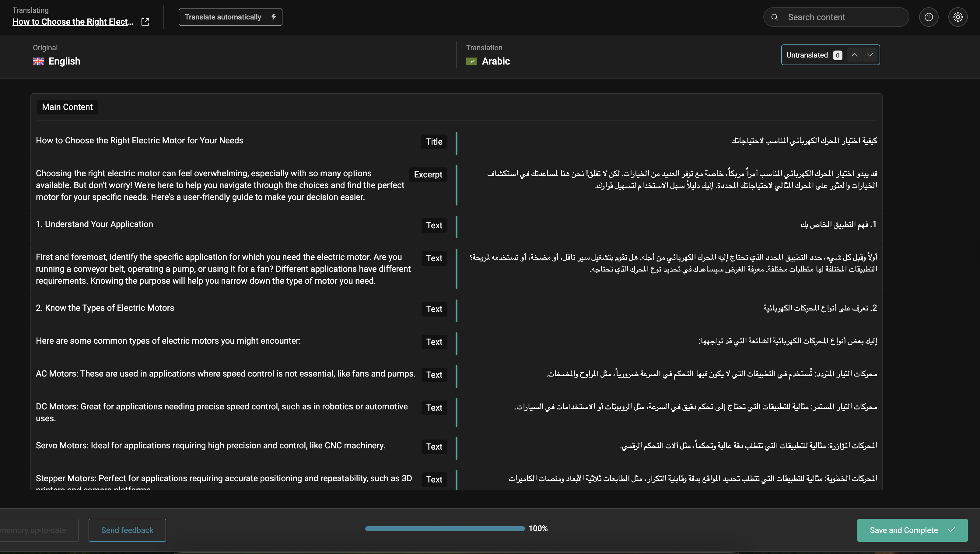Click the Translate automatically button

[x=230, y=17]
